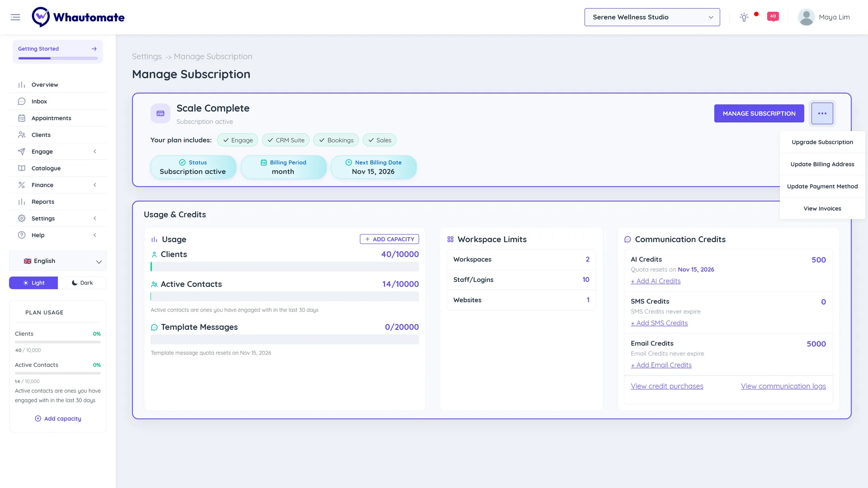Click the Catalogue book icon
868x488 pixels.
click(22, 169)
